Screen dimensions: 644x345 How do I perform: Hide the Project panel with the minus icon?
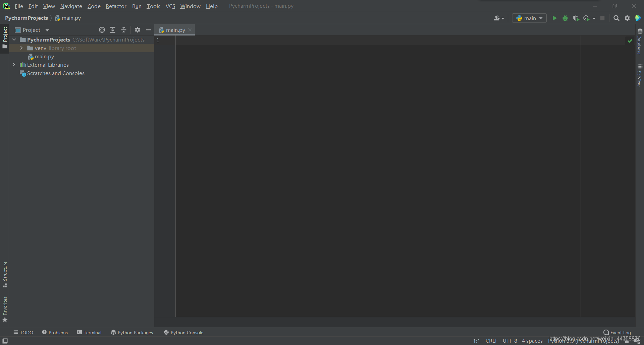click(x=149, y=30)
